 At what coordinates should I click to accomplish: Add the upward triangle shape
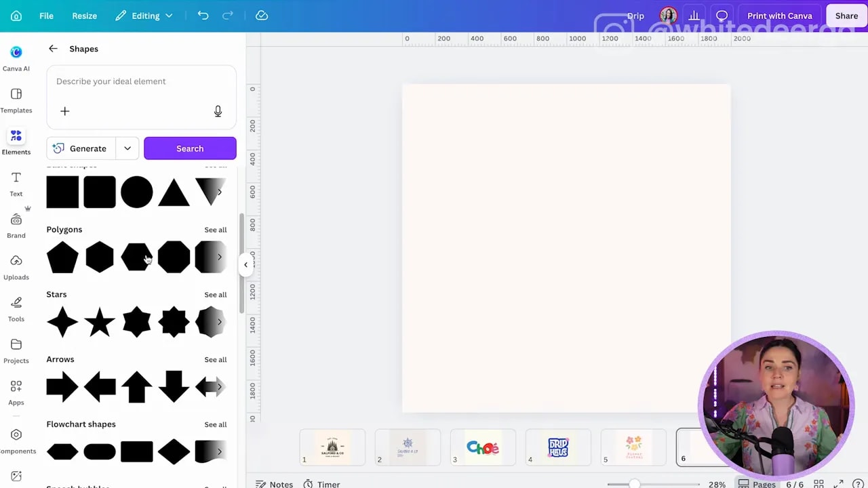(x=174, y=192)
